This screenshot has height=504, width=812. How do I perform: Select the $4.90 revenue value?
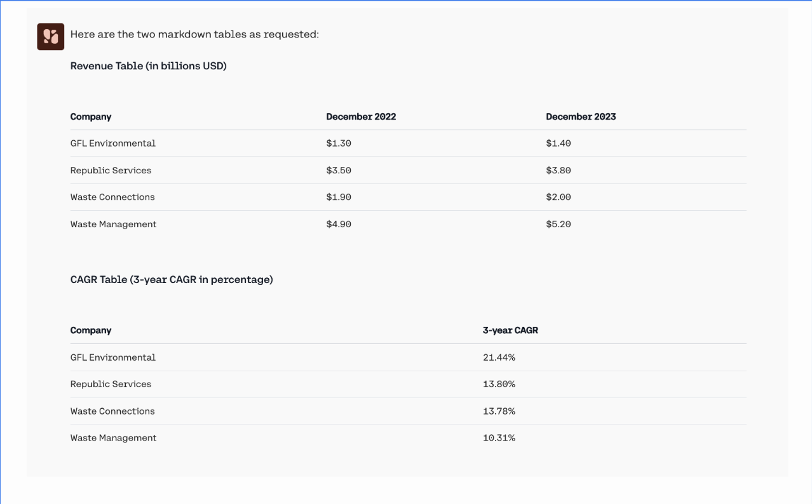tap(339, 224)
